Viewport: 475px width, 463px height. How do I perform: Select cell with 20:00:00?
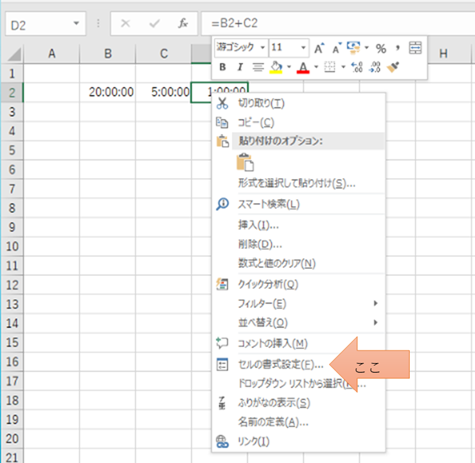click(108, 92)
